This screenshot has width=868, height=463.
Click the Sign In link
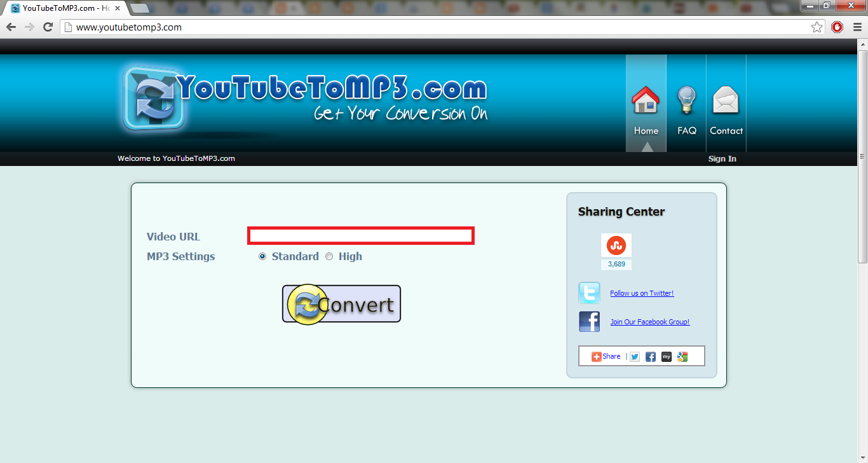[x=722, y=158]
